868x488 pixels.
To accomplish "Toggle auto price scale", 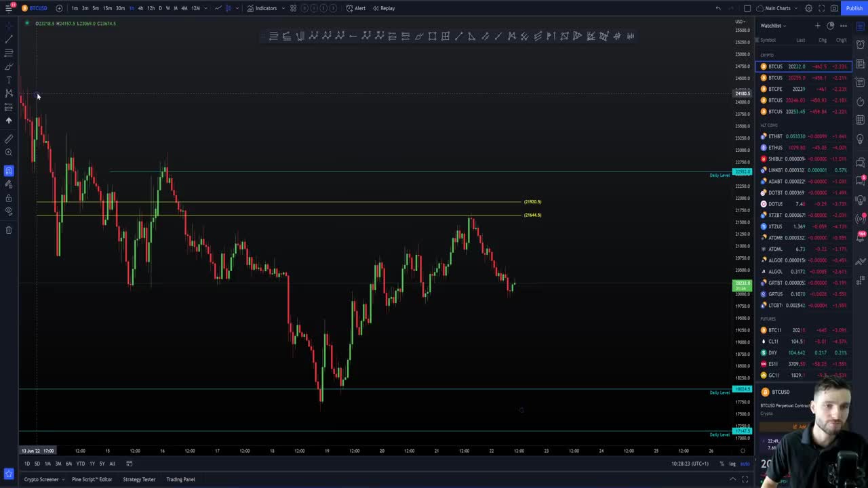I will coord(745,464).
